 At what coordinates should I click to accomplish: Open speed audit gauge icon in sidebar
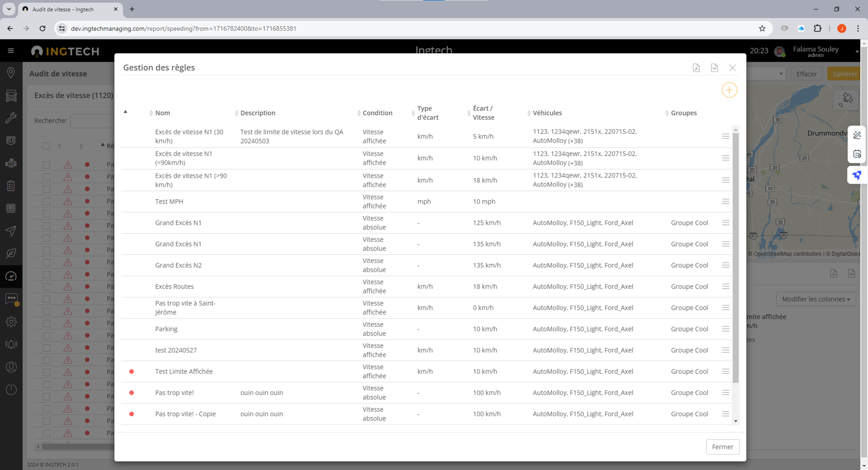tap(11, 276)
